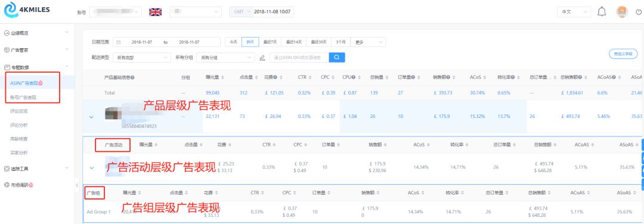Click help icon beside ACoAS in top header
The image size is (644, 224).
[613, 77]
